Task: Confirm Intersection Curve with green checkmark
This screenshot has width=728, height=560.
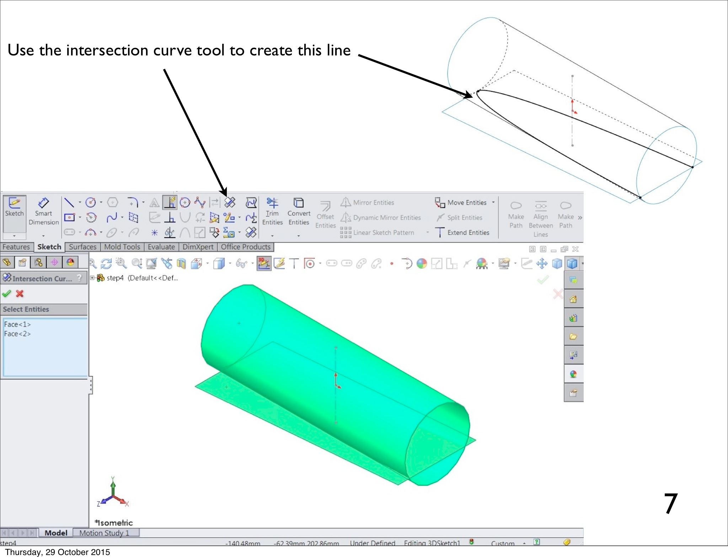Action: coord(6,294)
